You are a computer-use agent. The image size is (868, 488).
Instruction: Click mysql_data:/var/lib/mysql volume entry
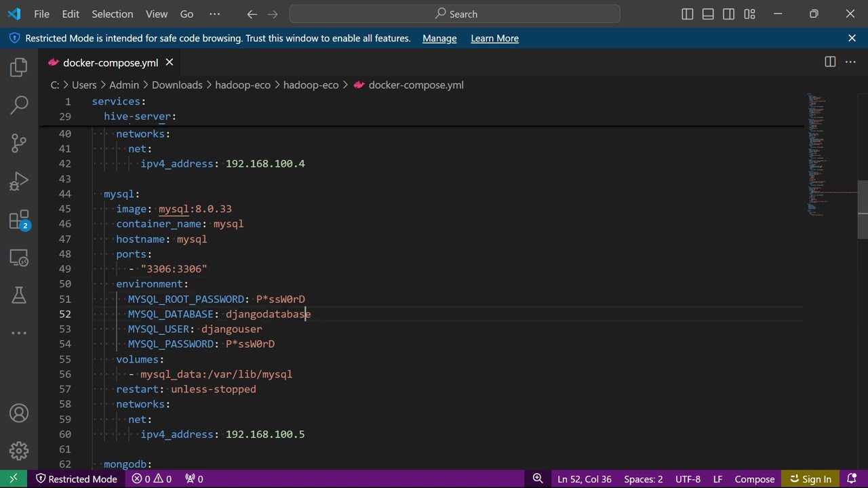(x=216, y=374)
